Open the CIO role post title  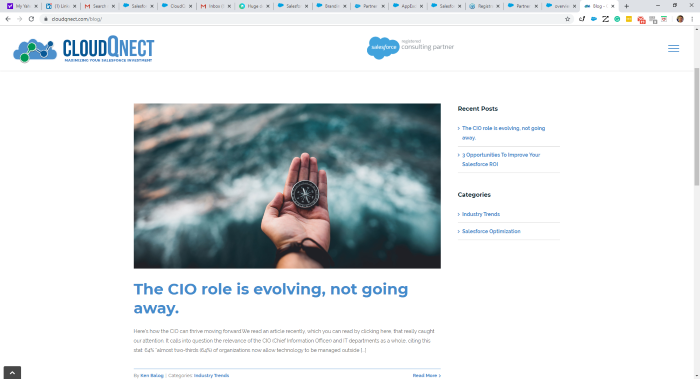[271, 298]
